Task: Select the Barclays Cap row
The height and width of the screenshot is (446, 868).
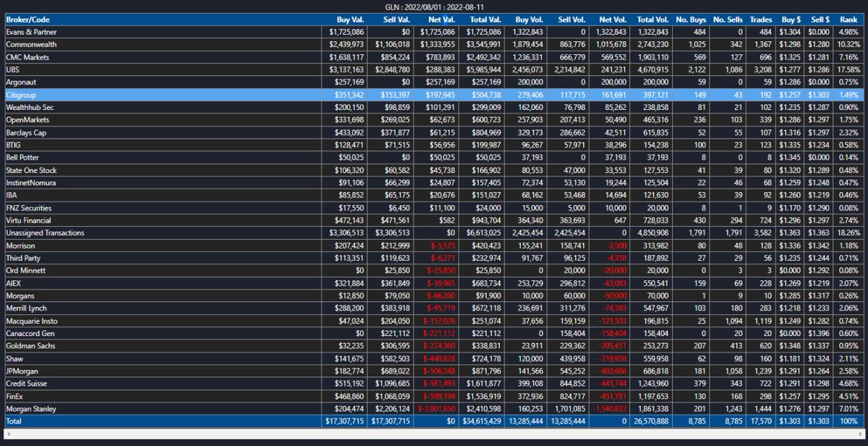Action: 433,132
